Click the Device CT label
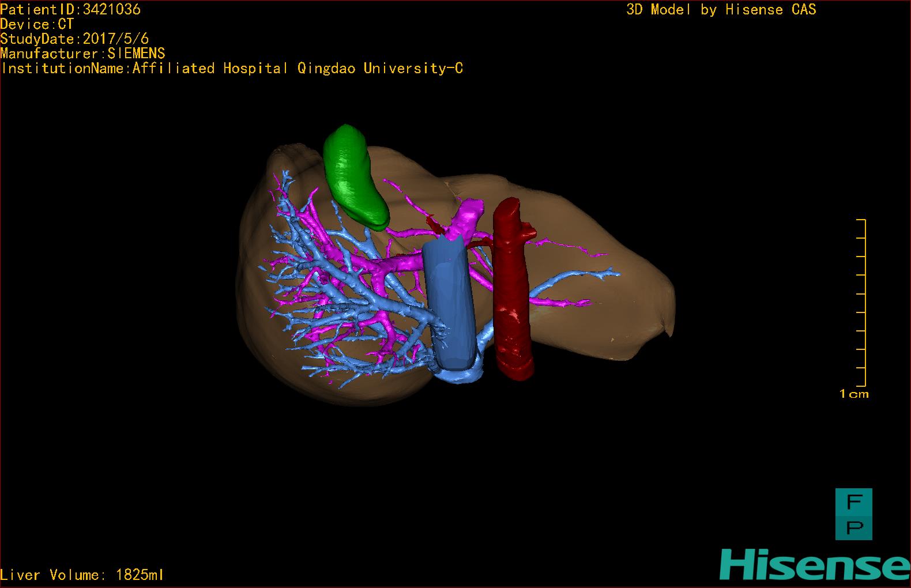The image size is (911, 588). [37, 24]
